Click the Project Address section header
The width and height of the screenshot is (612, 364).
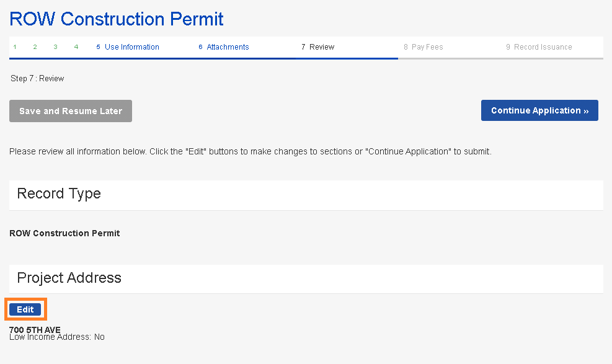coord(69,278)
